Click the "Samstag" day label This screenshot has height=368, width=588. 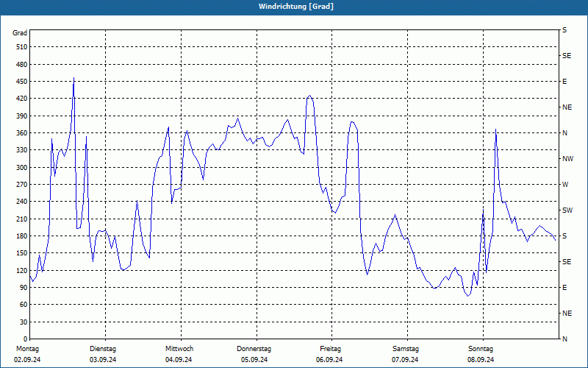(x=406, y=349)
